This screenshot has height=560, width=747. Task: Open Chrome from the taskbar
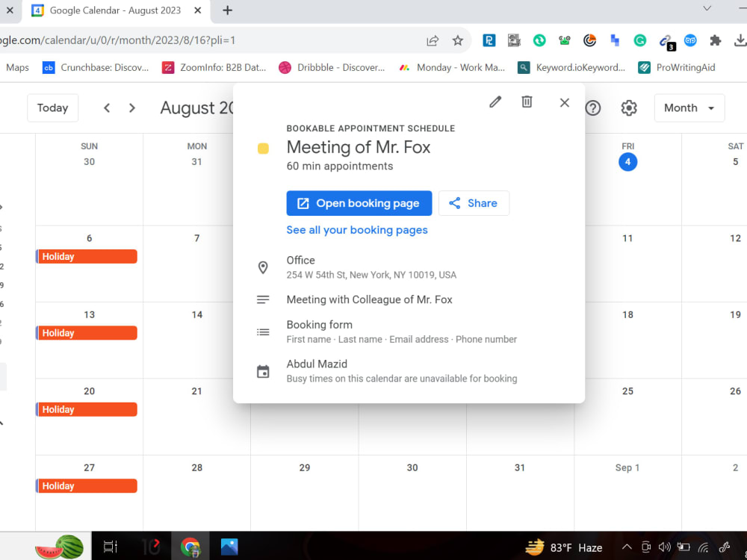point(190,547)
